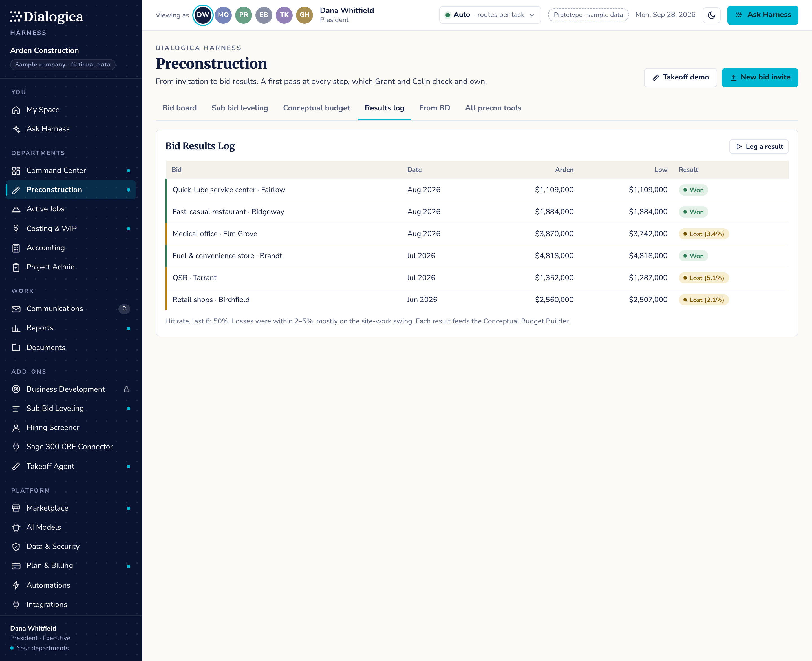Expand the Auto routes per task dropdown
Image resolution: width=812 pixels, height=661 pixels.
click(490, 15)
